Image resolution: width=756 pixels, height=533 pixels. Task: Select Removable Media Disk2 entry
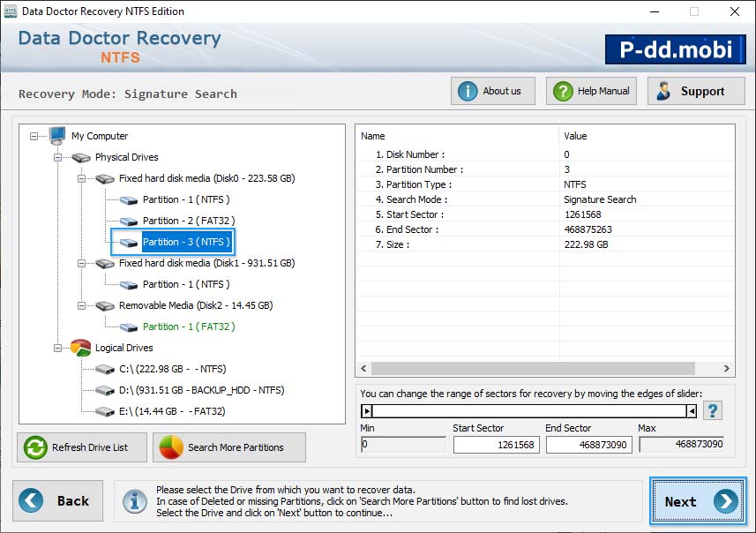pos(196,306)
